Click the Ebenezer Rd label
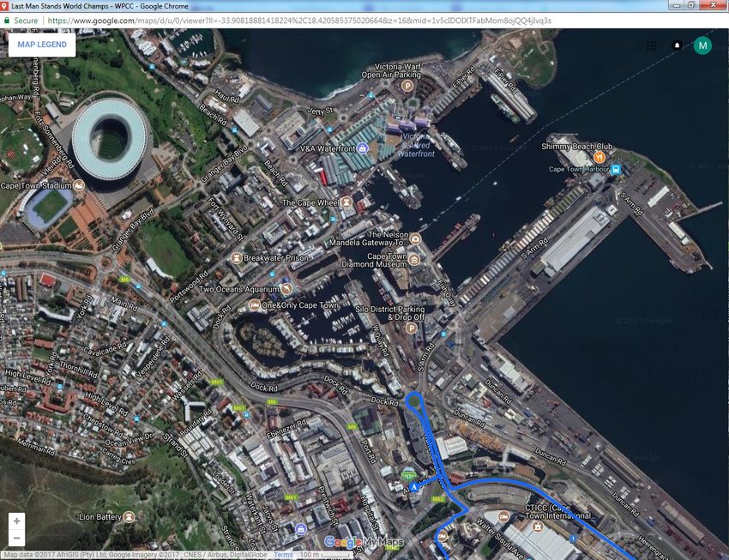Screen dimensions: 729x560 tap(286, 429)
